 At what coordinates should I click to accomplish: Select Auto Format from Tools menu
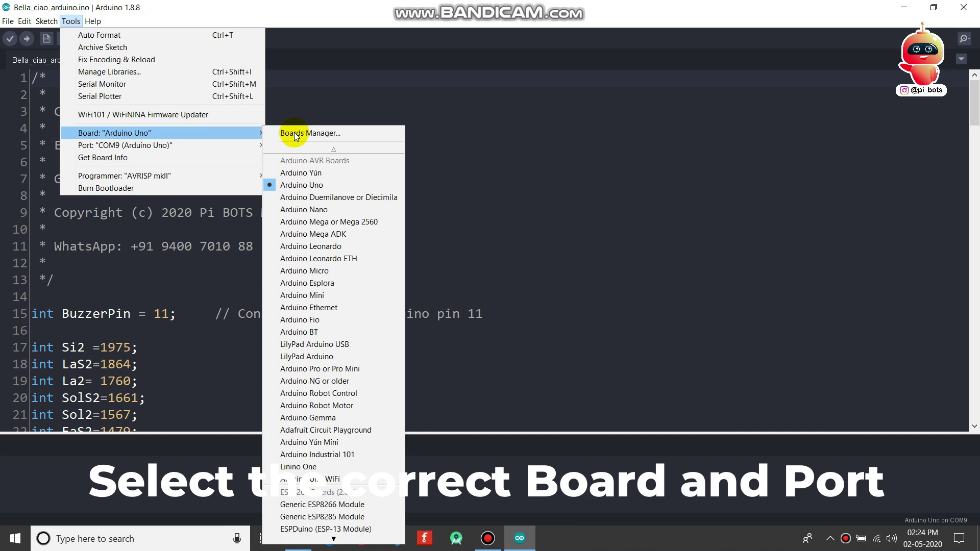click(162, 35)
